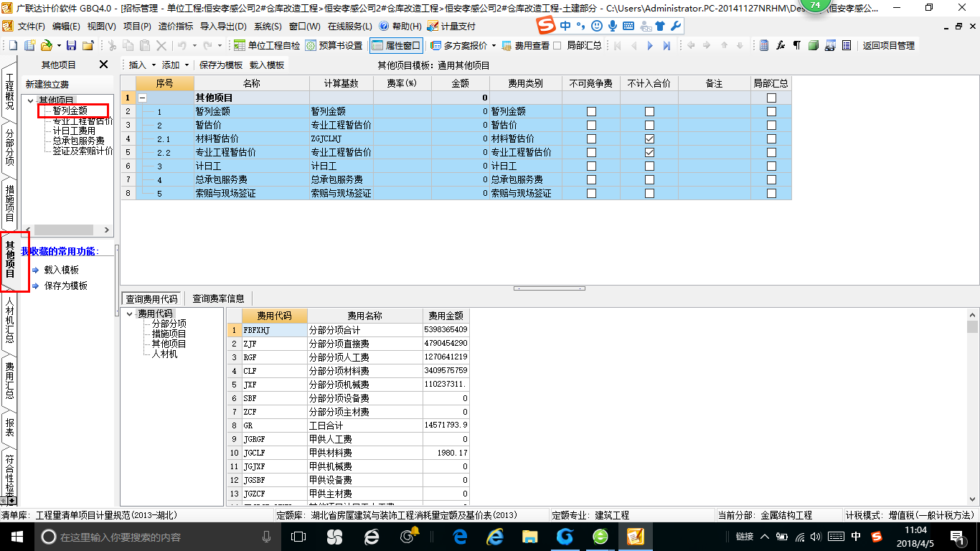
Task: Open undo history dropdown arrow
Action: pyautogui.click(x=194, y=45)
